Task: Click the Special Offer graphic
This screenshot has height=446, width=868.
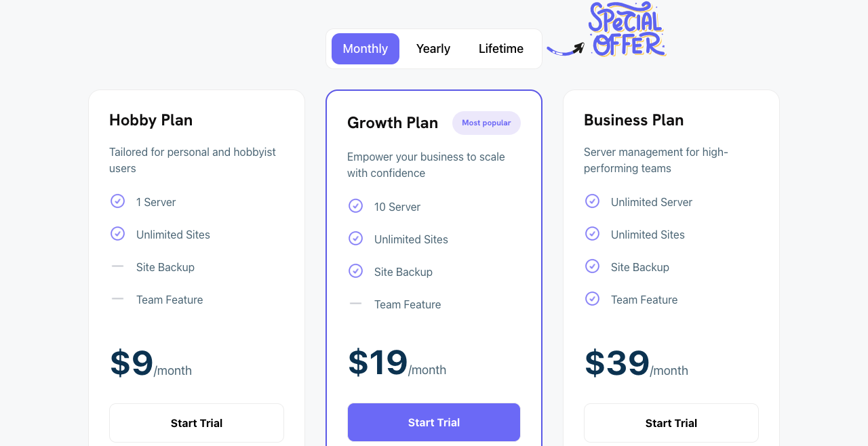Action: pyautogui.click(x=626, y=30)
